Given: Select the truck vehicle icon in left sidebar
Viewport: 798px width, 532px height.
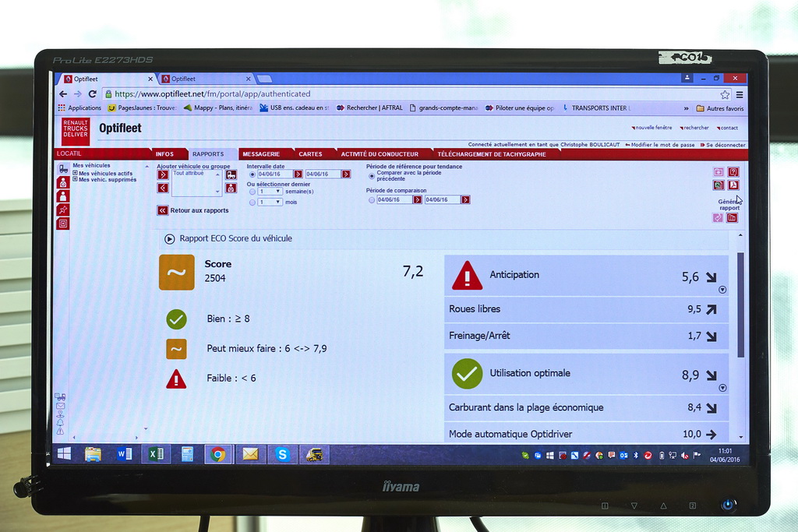Looking at the screenshot, I should tap(63, 169).
